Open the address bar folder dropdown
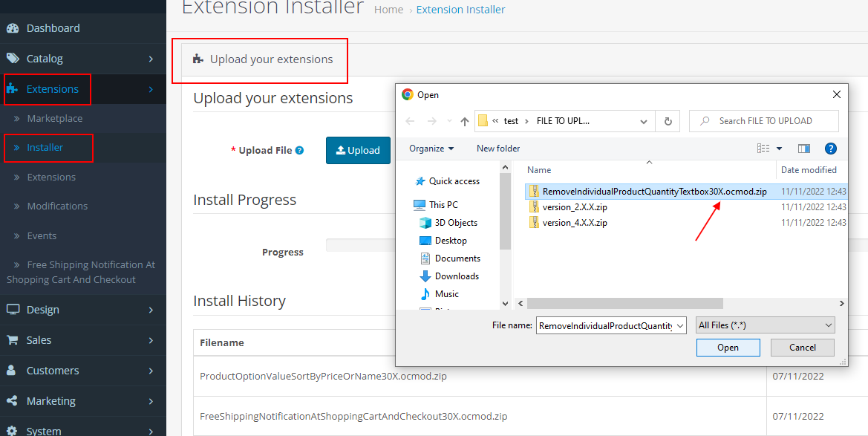The height and width of the screenshot is (436, 868). (644, 120)
